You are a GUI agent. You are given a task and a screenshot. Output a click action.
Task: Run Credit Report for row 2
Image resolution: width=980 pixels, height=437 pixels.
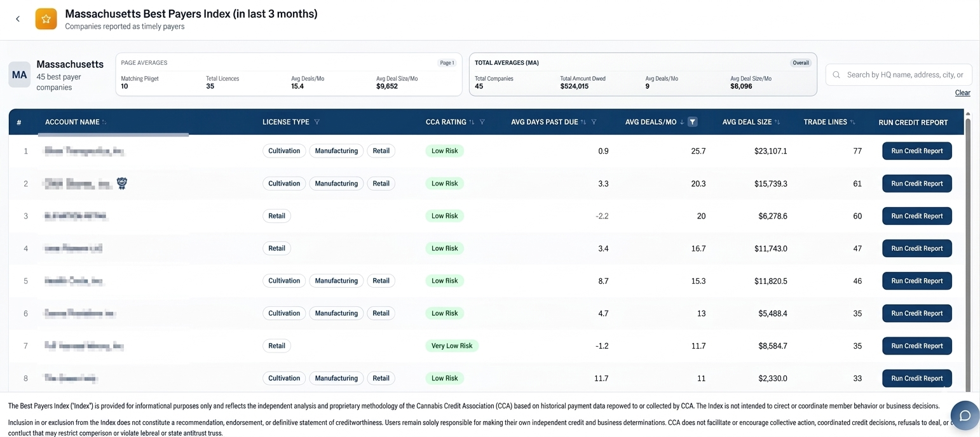(916, 184)
